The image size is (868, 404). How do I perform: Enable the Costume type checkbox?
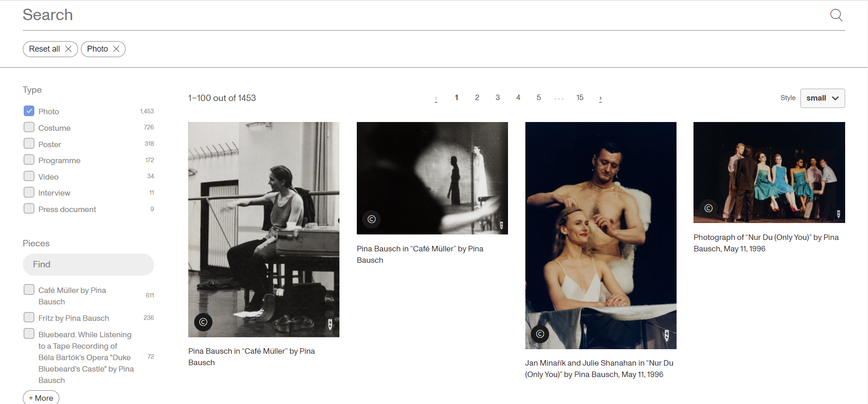tap(29, 128)
